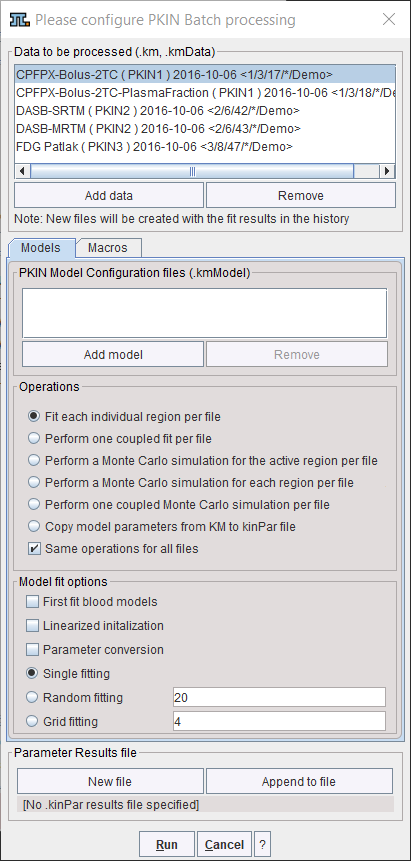Click the Random fitting value field
The width and height of the screenshot is (411, 861).
[279, 697]
